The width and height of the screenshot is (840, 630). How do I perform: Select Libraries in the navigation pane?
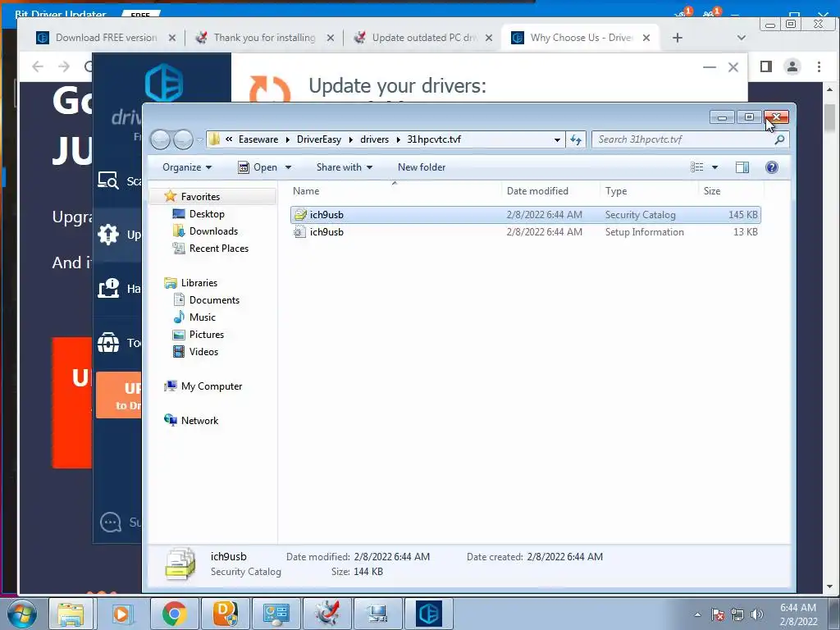pyautogui.click(x=199, y=283)
